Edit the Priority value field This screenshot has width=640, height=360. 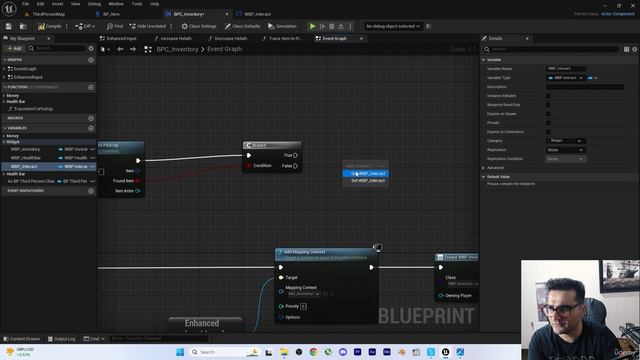(x=303, y=306)
